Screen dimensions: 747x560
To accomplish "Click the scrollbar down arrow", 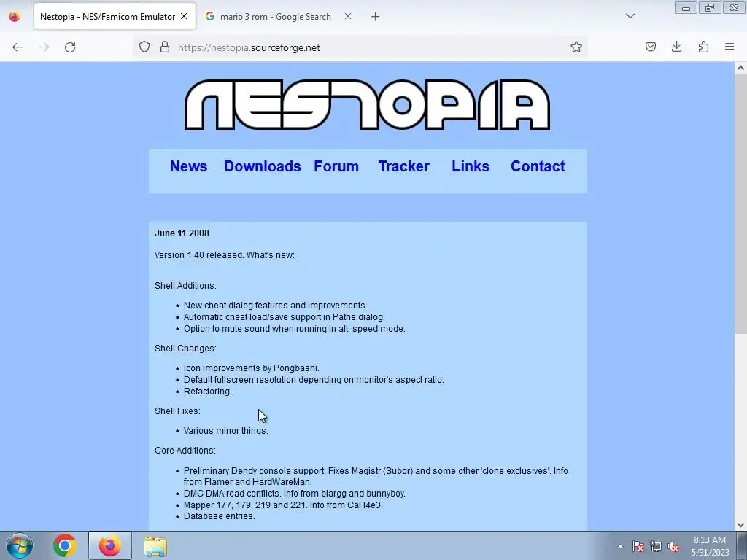I will pyautogui.click(x=740, y=525).
